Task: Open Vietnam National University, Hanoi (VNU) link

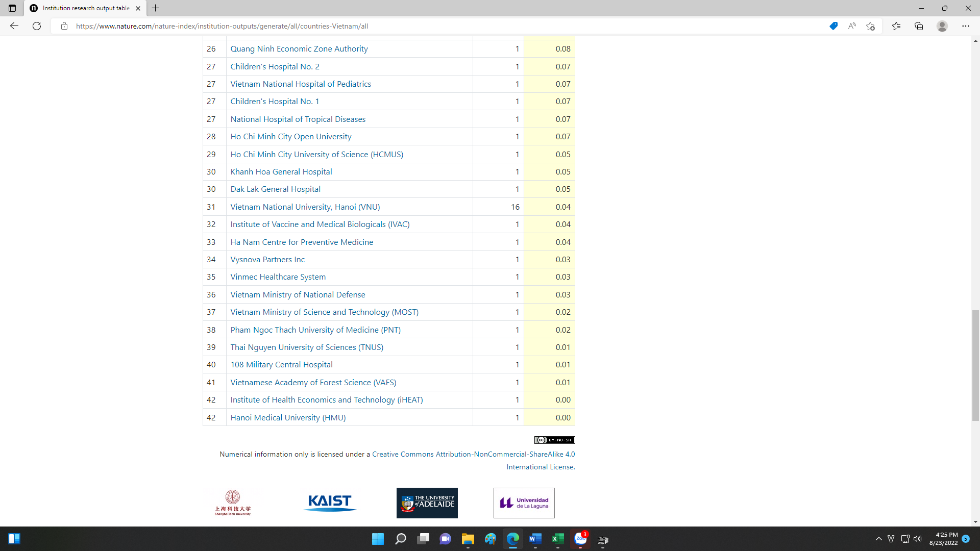Action: [305, 207]
